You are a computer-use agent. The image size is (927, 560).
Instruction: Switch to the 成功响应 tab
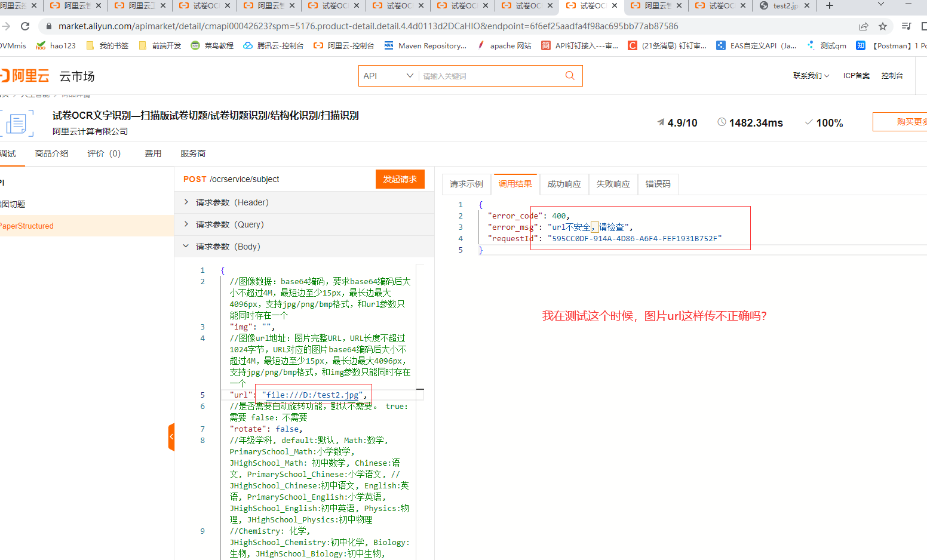click(x=564, y=184)
